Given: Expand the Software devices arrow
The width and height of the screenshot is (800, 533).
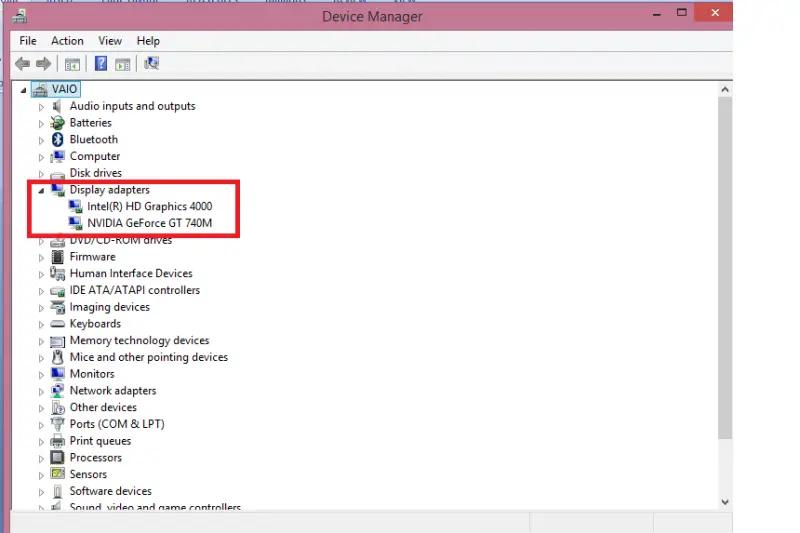Looking at the screenshot, I should (41, 492).
